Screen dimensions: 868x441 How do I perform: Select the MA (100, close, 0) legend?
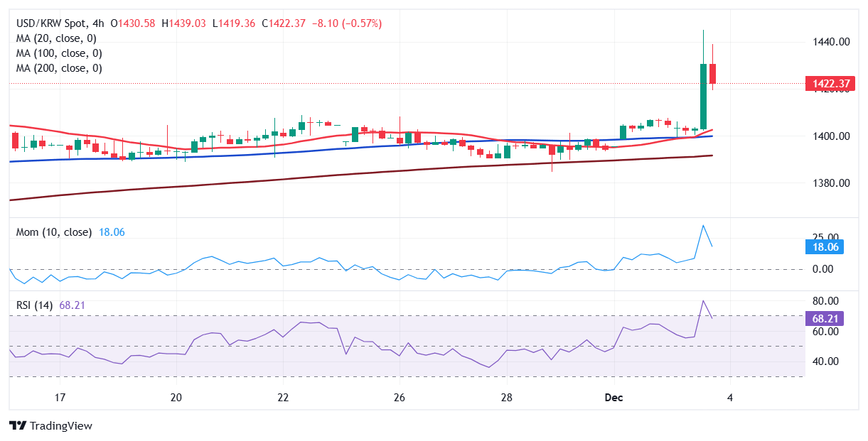(59, 53)
